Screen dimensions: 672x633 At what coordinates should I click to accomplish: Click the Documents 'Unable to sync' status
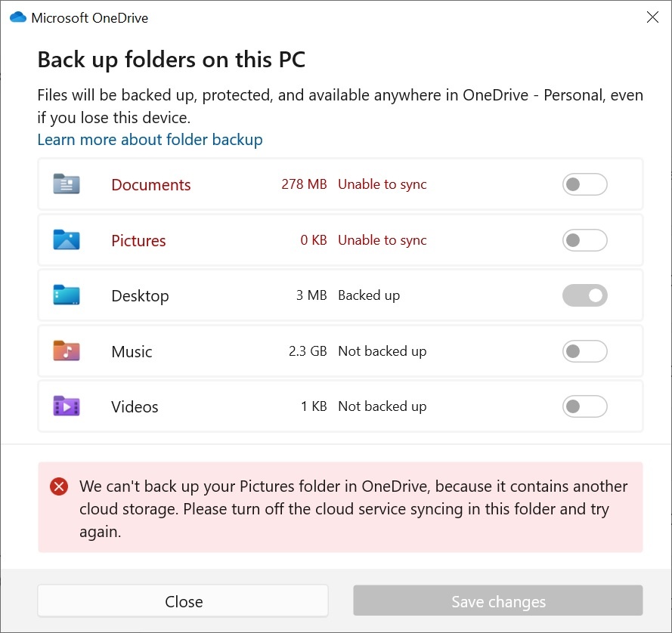(x=382, y=184)
